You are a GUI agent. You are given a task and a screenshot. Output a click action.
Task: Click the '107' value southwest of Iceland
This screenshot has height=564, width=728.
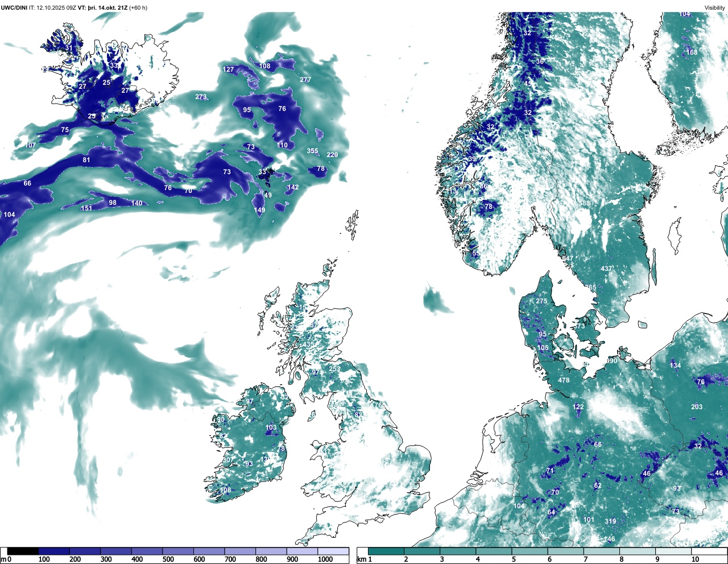pos(30,145)
